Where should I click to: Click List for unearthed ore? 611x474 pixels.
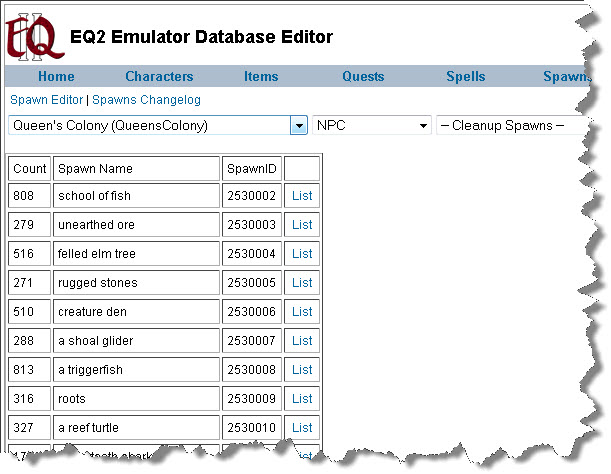pos(302,225)
